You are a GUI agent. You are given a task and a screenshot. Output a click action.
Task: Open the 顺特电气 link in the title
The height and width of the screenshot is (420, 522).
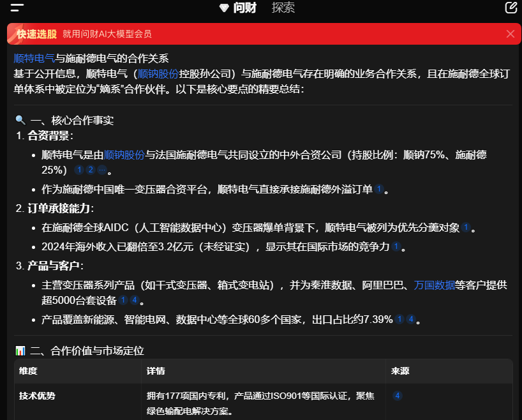pos(34,59)
